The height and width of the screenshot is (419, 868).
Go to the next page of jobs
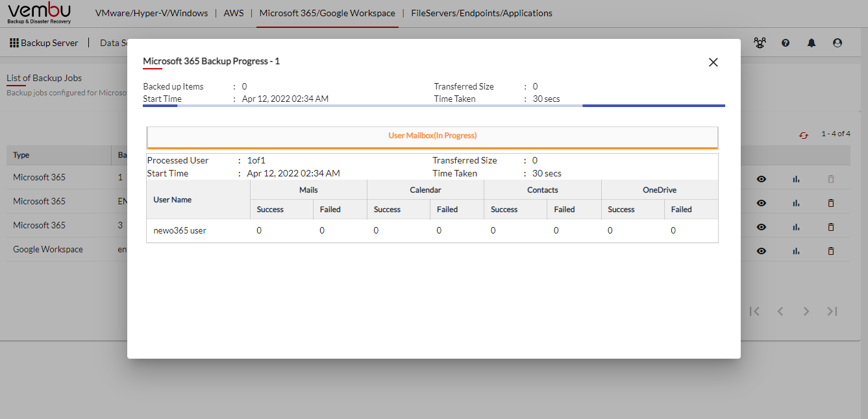806,311
